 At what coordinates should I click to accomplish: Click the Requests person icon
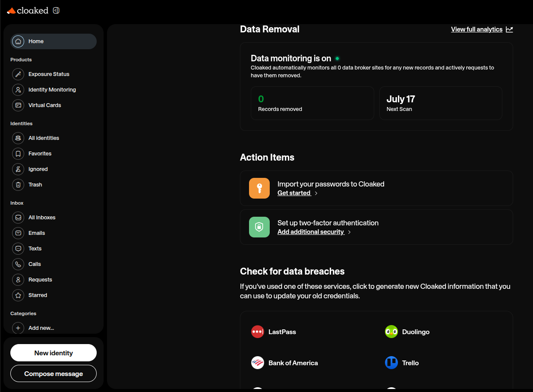coord(18,280)
